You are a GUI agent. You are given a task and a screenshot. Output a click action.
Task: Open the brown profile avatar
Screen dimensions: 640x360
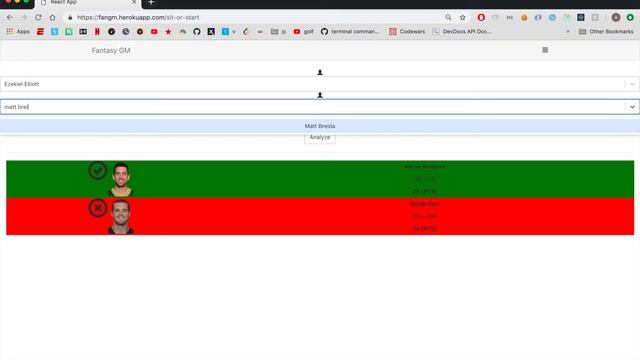point(616,17)
